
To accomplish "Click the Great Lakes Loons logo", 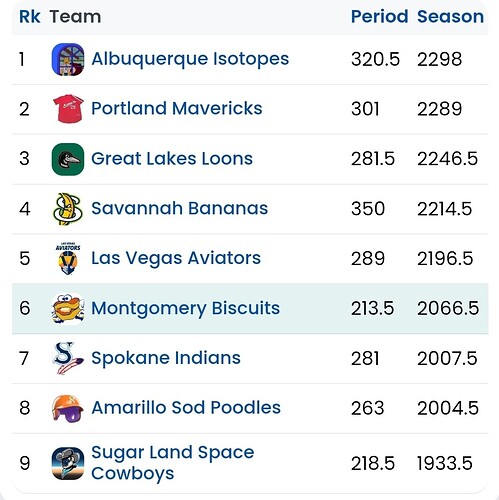I will pos(68,159).
